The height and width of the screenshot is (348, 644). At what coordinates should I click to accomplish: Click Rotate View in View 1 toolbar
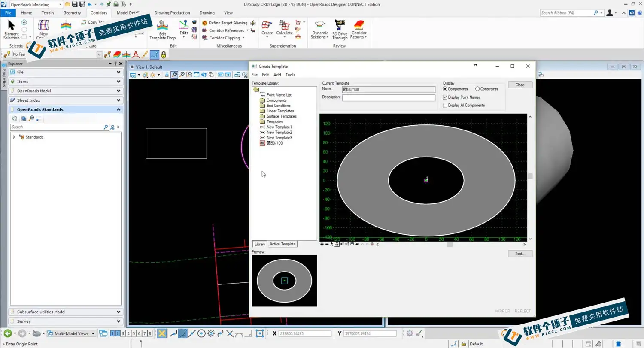(x=204, y=75)
